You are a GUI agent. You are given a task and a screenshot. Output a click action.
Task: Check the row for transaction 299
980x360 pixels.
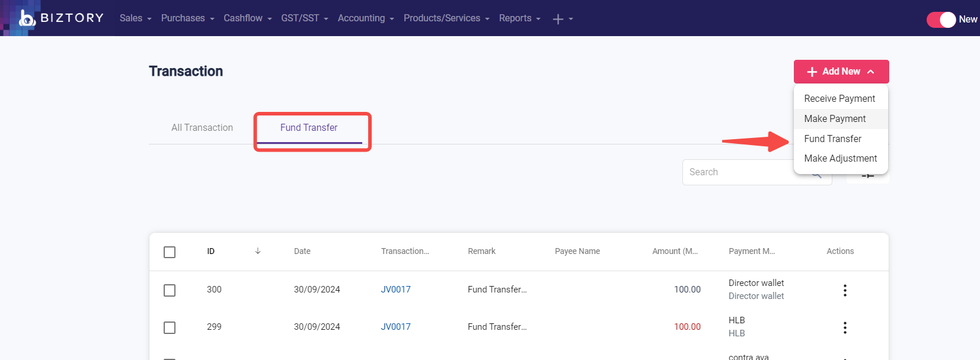pyautogui.click(x=170, y=327)
